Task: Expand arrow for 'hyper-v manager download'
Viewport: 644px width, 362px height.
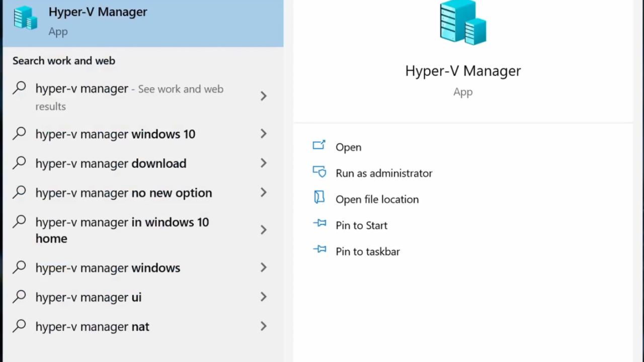Action: pos(263,163)
